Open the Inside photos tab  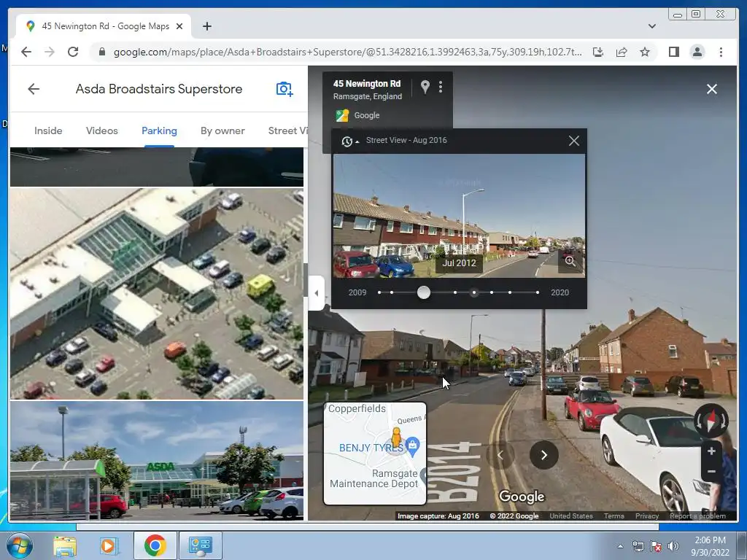click(x=48, y=131)
